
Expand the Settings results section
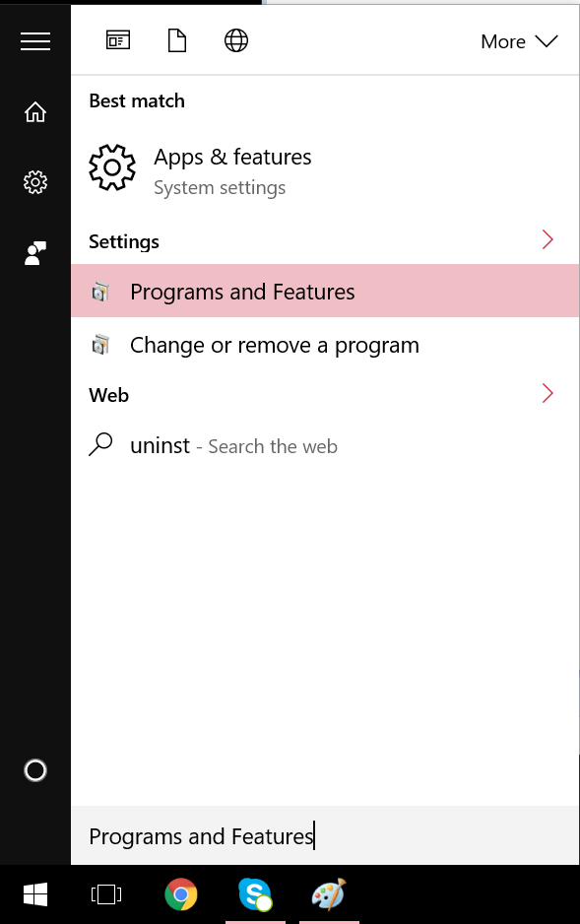548,239
